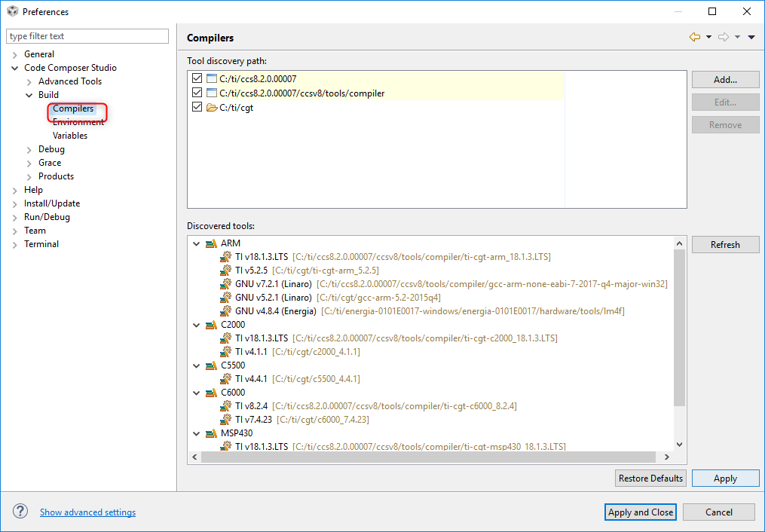Uncheck the ccsv8/tools/compiler discovery path
Screen dimensions: 765x532
(197, 93)
